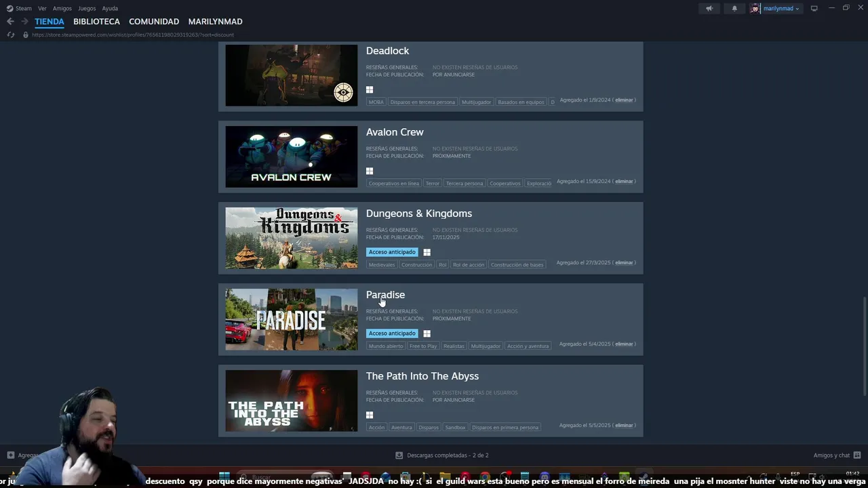Open the announcements megaphone icon
The image size is (868, 488).
coord(709,8)
